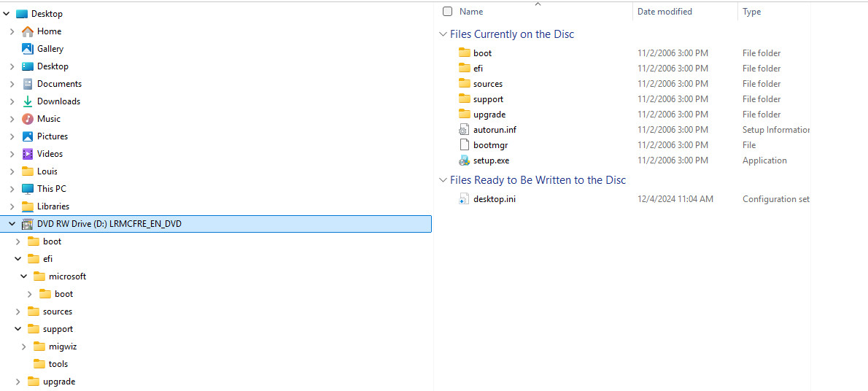Click the desktop.ini file icon
868x391 pixels.
point(464,199)
